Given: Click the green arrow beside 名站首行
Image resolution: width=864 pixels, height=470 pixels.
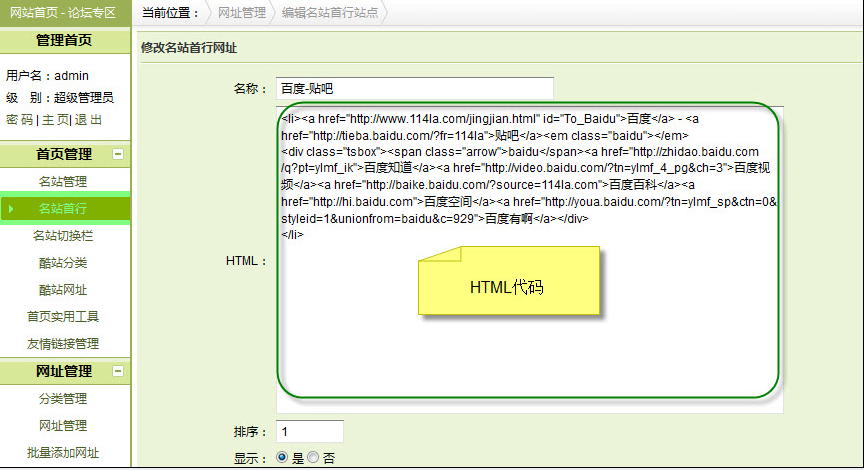Looking at the screenshot, I should tap(11, 209).
